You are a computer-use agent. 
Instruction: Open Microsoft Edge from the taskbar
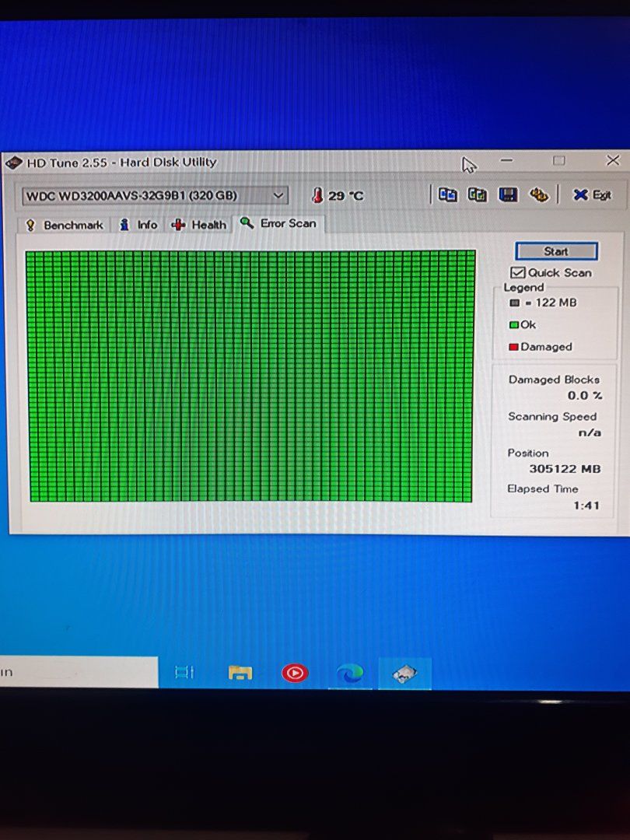pos(350,674)
